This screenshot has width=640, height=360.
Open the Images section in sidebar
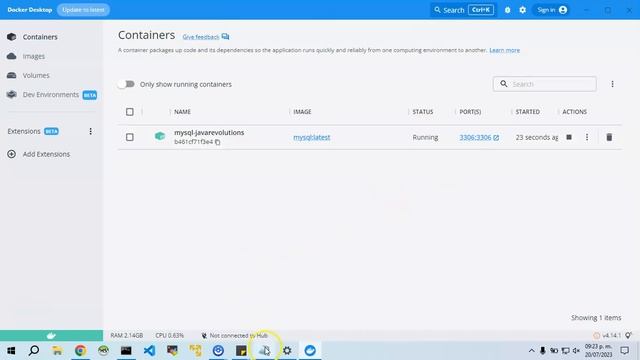33,56
